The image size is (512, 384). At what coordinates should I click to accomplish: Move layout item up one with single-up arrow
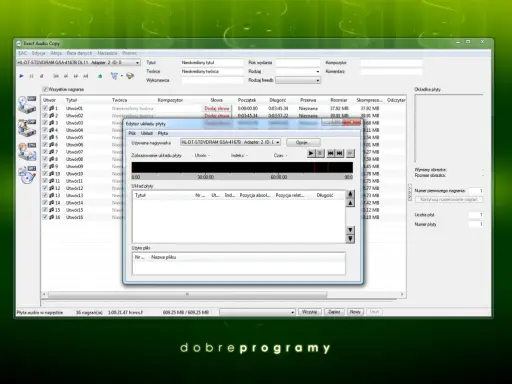click(350, 203)
